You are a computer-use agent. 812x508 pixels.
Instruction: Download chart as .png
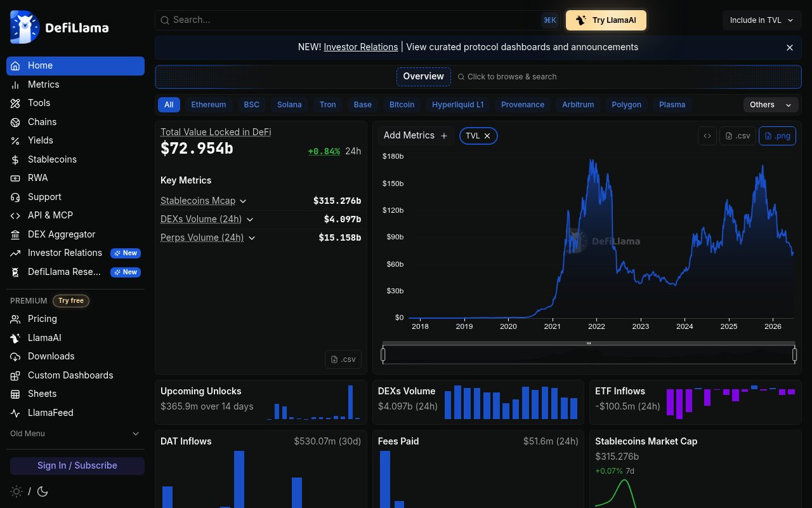(x=777, y=136)
